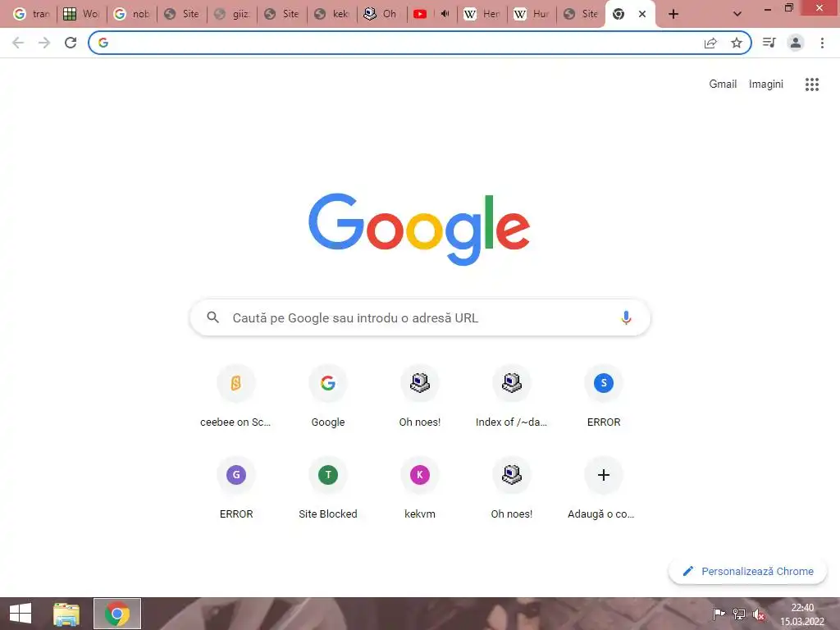Open the profile avatar menu
Viewport: 840px width, 630px height.
point(796,43)
